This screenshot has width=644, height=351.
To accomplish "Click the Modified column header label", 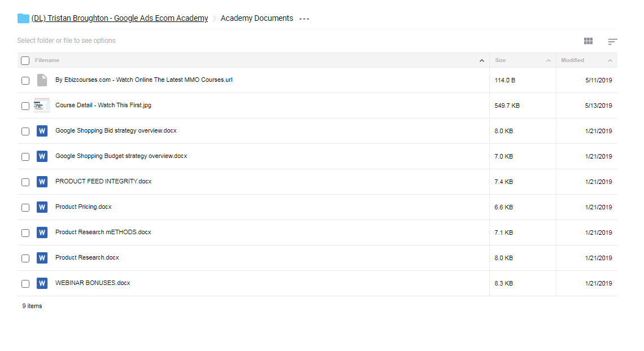I will tap(572, 60).
